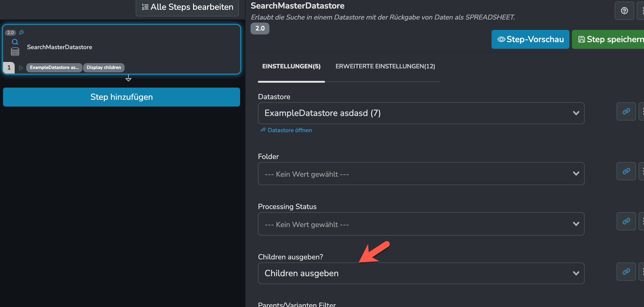The width and height of the screenshot is (644, 307).
Task: Open the Datastore dropdown
Action: click(x=421, y=113)
